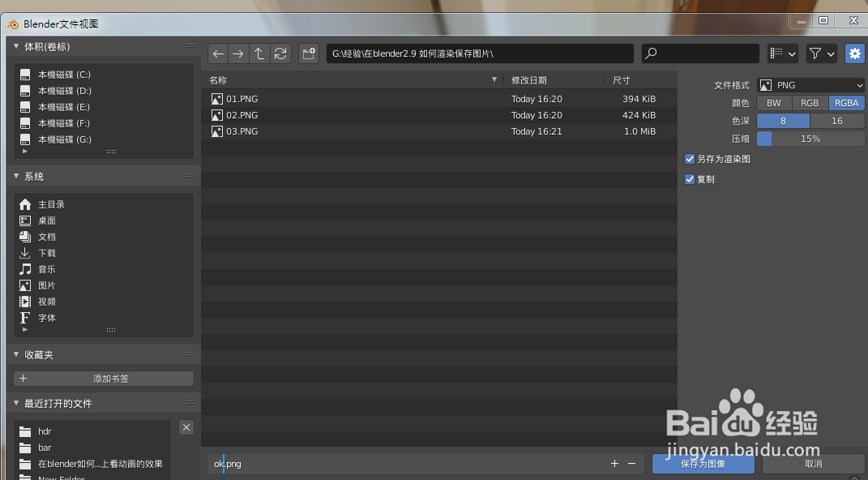The image size is (868, 480).
Task: Click the file path field
Action: (480, 54)
